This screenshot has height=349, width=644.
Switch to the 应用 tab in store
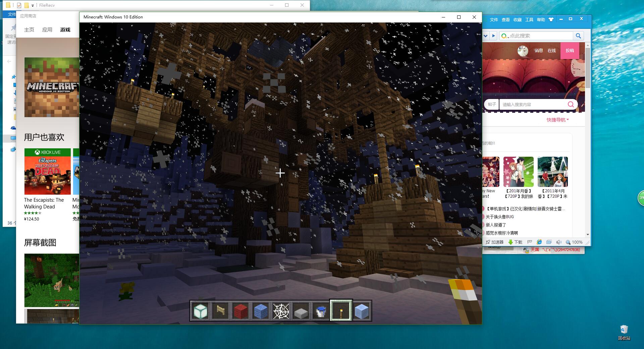pyautogui.click(x=47, y=30)
